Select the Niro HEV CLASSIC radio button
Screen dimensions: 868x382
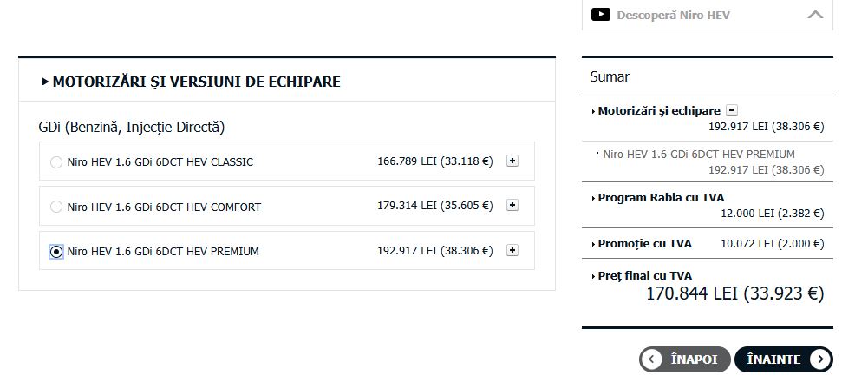click(55, 162)
